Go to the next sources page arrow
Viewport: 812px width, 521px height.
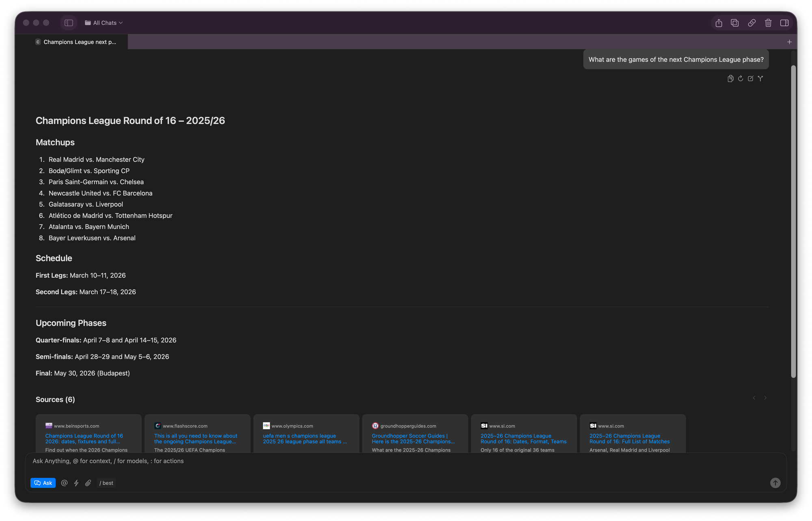pos(765,398)
